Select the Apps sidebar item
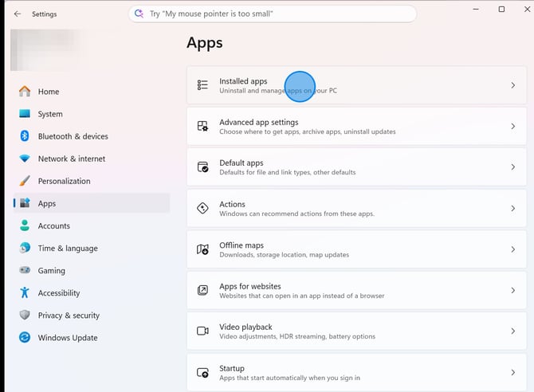The image size is (534, 392). 92,203
